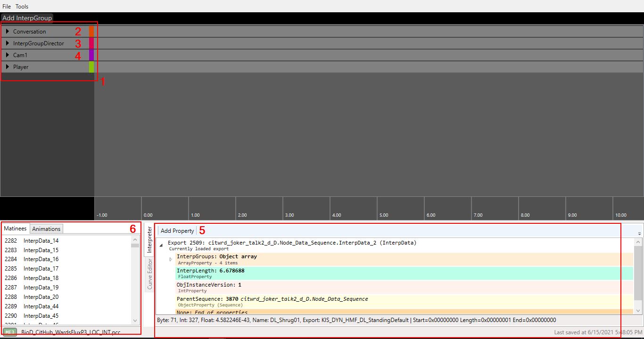Select the ObjInstanceVersion IntProperty row
The image size is (644, 339).
[405, 288]
